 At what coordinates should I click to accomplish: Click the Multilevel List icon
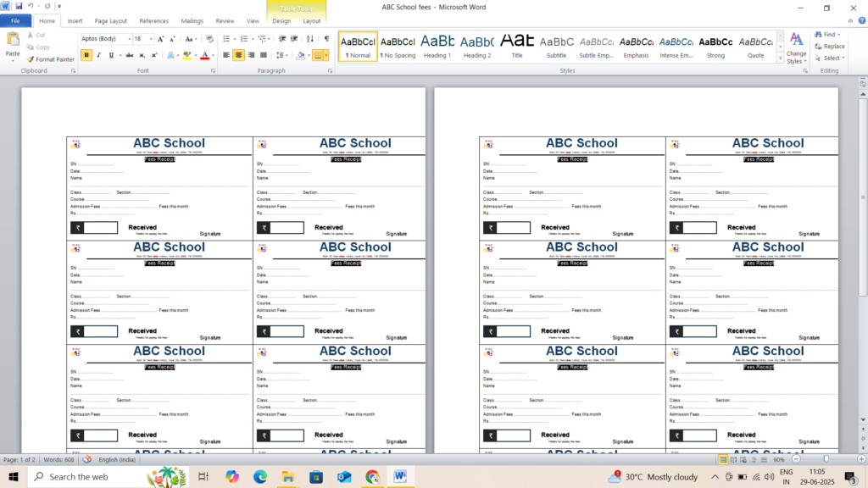pos(262,39)
